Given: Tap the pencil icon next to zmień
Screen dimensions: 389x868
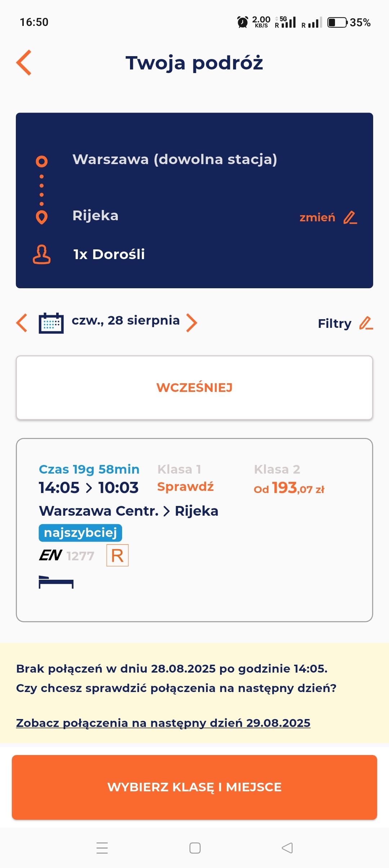Looking at the screenshot, I should click(350, 217).
